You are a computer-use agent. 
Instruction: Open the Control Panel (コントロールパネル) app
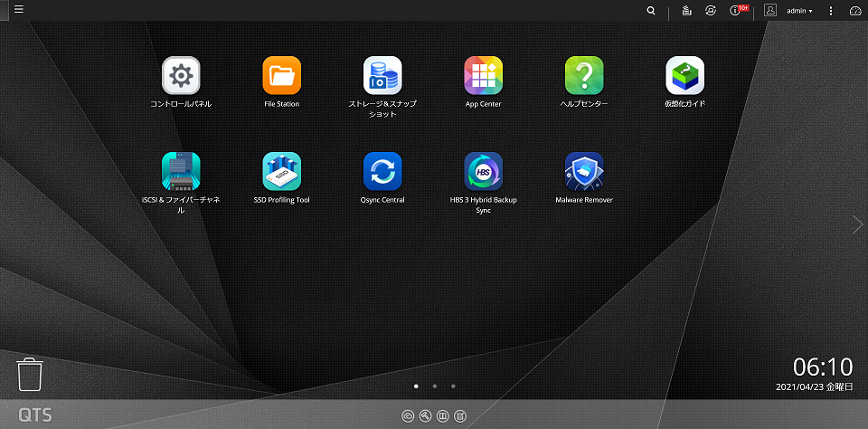181,75
